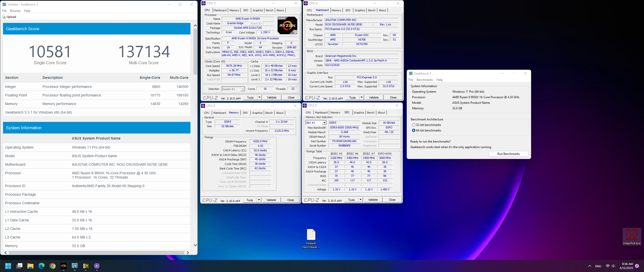Open the volume control in tray

[x=613, y=266]
